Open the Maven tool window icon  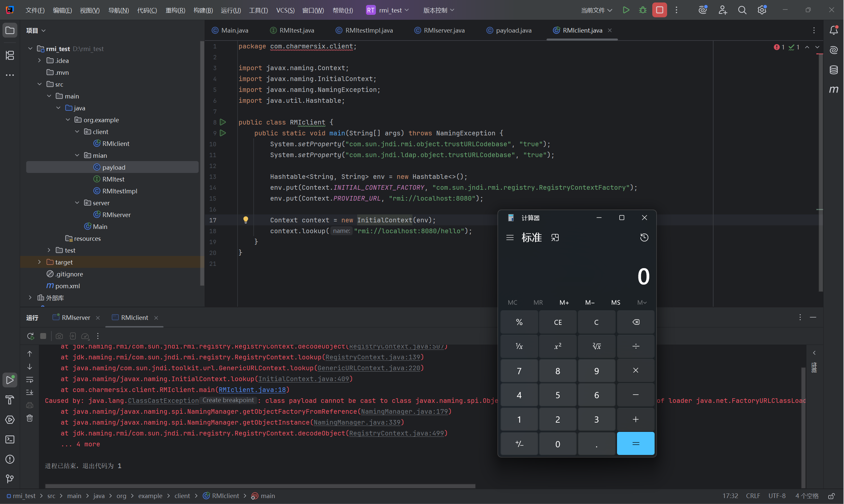click(833, 89)
